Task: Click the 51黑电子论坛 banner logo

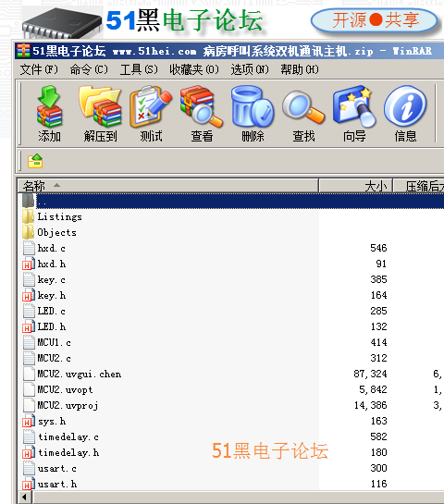Action: tap(185, 20)
